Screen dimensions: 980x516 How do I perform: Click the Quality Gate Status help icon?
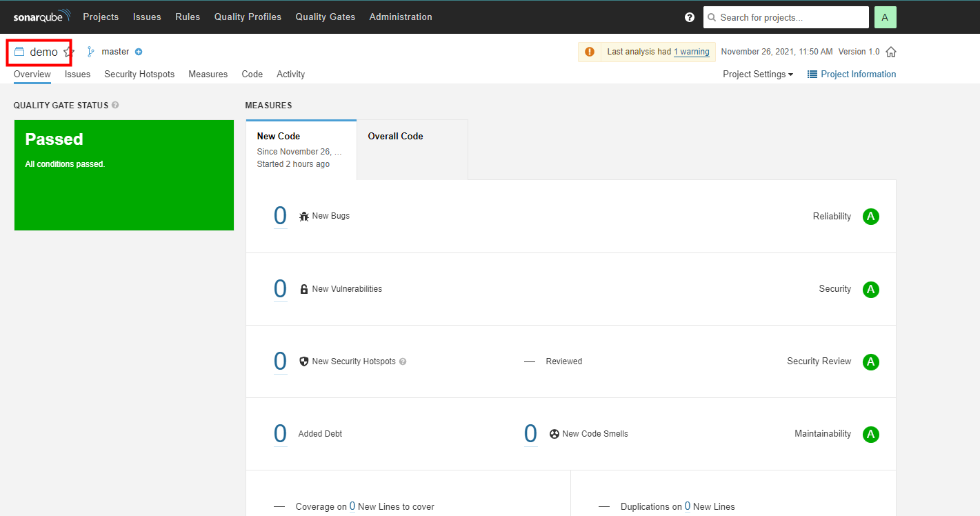pyautogui.click(x=115, y=106)
